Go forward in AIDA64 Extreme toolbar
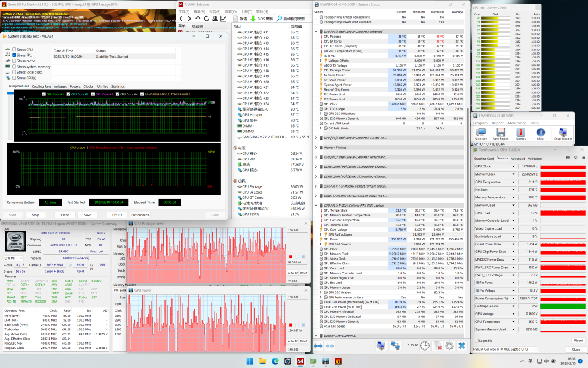Viewport: 588px width, 368px height. coord(189,19)
